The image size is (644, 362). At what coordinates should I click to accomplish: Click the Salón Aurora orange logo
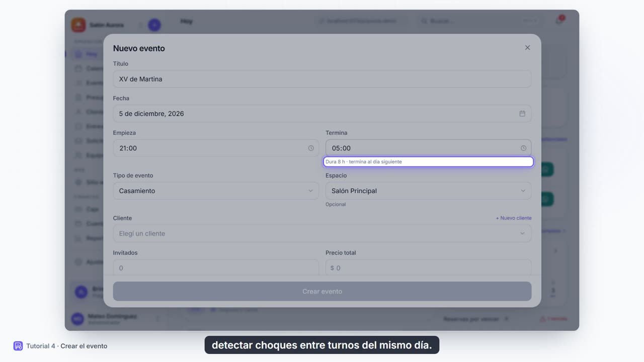(78, 25)
